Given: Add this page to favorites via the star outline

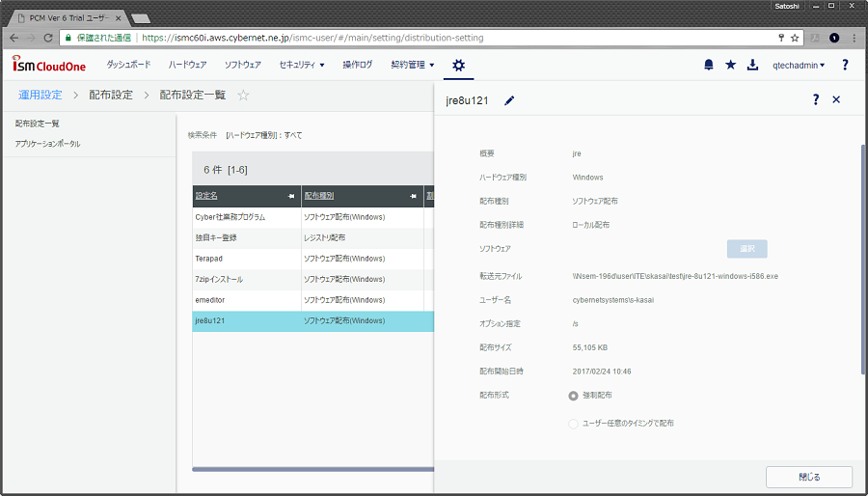Looking at the screenshot, I should point(243,96).
